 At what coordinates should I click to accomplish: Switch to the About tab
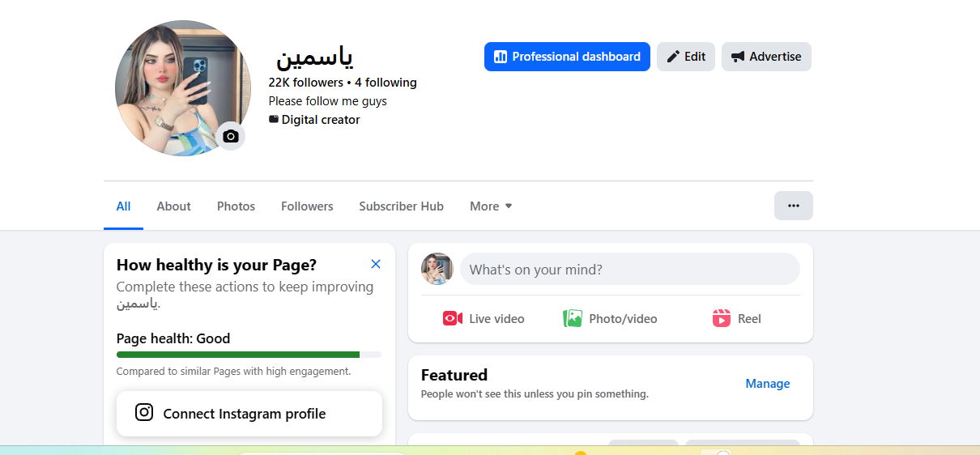point(173,206)
